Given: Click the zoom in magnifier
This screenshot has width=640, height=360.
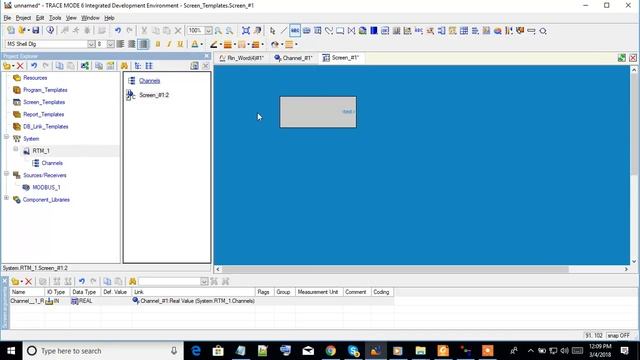Looking at the screenshot, I should 218,31.
